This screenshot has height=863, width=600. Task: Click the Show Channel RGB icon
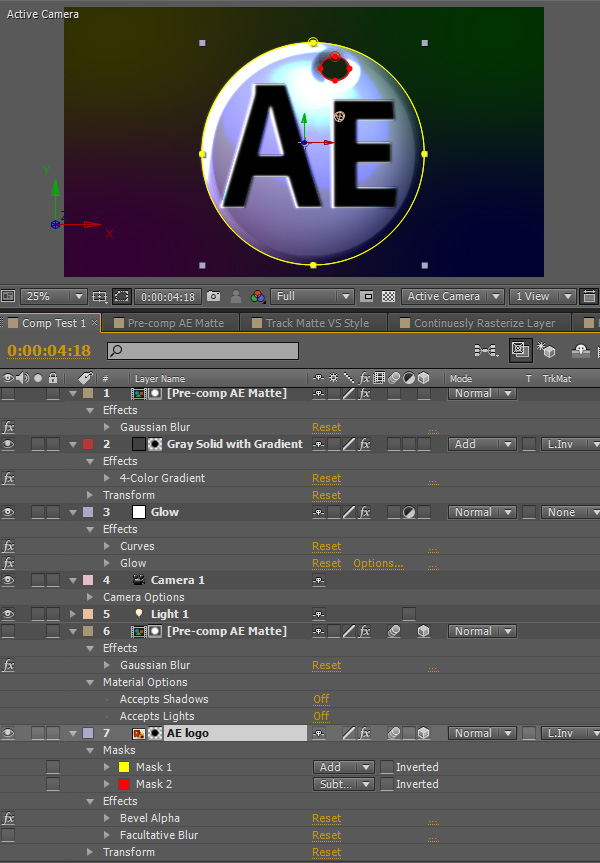pos(258,297)
